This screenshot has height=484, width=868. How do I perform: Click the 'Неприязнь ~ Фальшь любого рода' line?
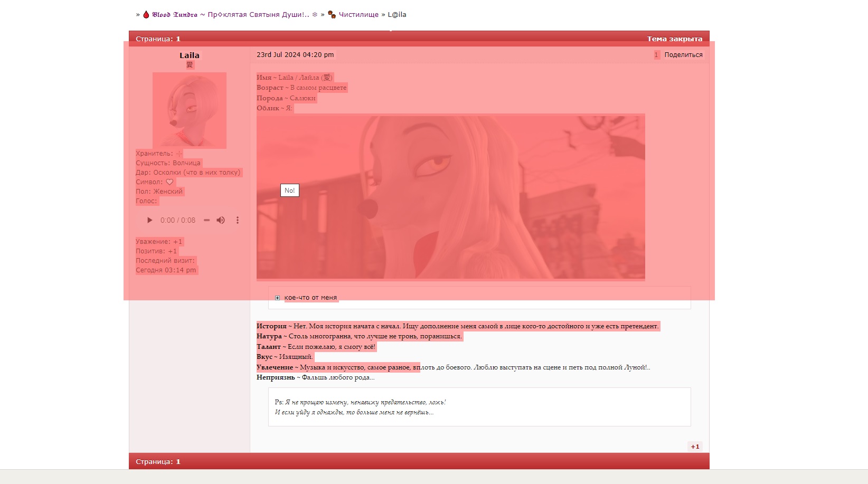pyautogui.click(x=316, y=377)
